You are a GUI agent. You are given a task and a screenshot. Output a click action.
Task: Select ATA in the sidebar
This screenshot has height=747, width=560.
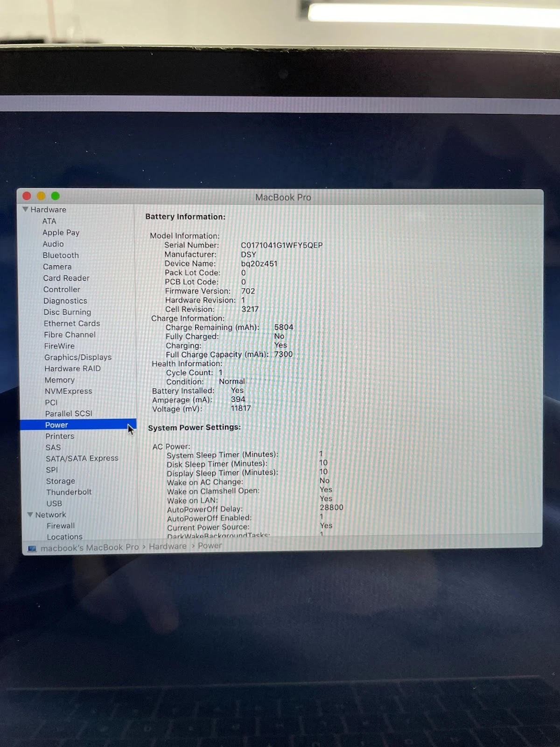(49, 221)
